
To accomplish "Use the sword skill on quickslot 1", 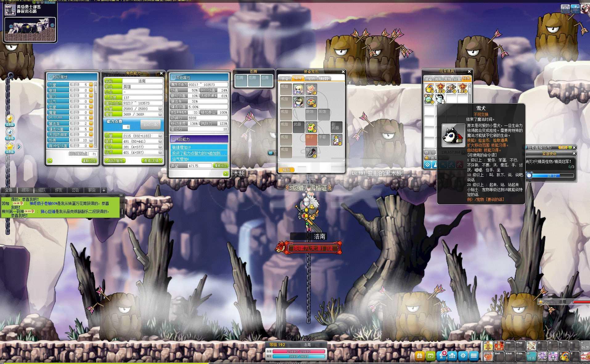I will point(531,346).
